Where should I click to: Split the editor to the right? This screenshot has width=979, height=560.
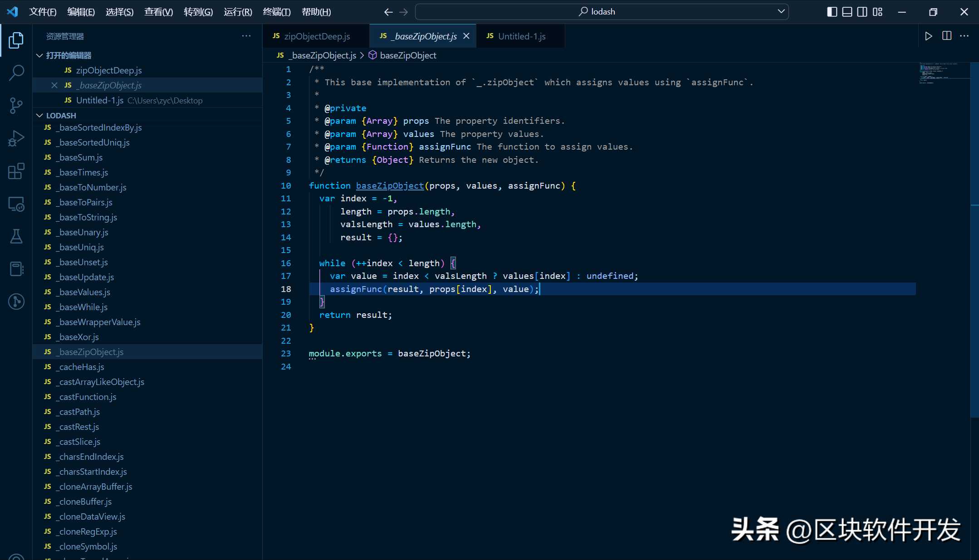click(x=947, y=36)
